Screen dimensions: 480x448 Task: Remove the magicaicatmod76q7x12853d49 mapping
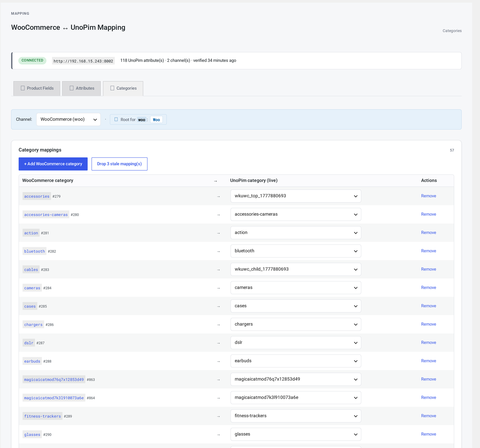coord(428,379)
